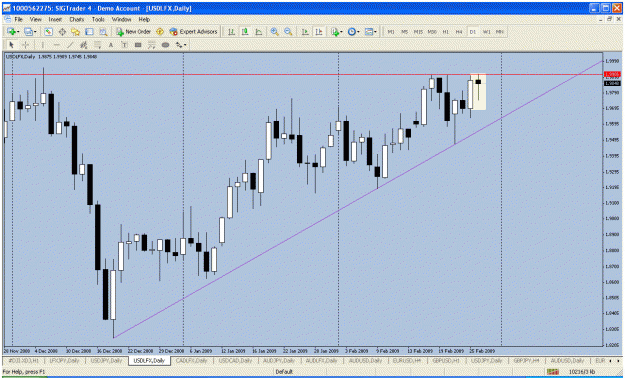Select the Crosshair tool
Viewport: 625px width, 378px height.
point(25,45)
